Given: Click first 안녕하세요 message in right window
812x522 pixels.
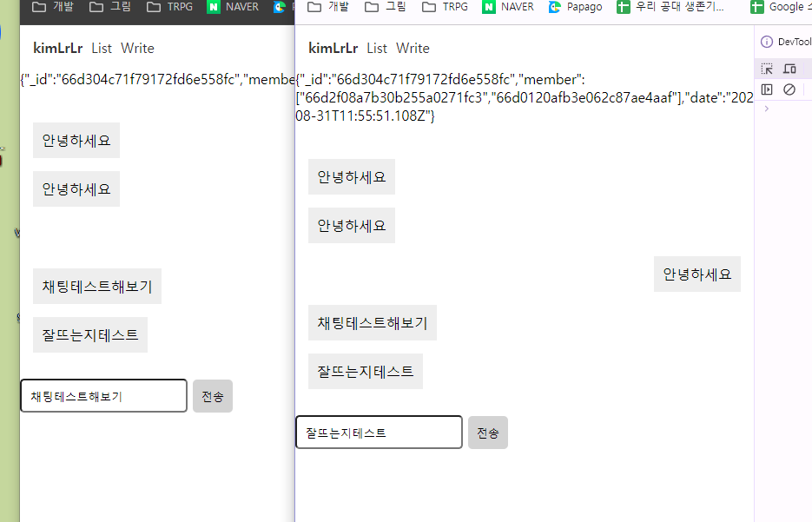Looking at the screenshot, I should [x=352, y=177].
